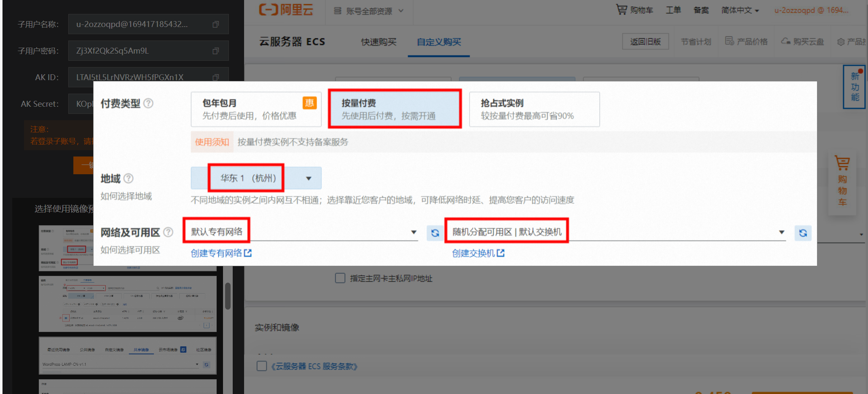Click the left panel vertical scrollbar
Viewport: 868px width, 394px height.
(228, 296)
